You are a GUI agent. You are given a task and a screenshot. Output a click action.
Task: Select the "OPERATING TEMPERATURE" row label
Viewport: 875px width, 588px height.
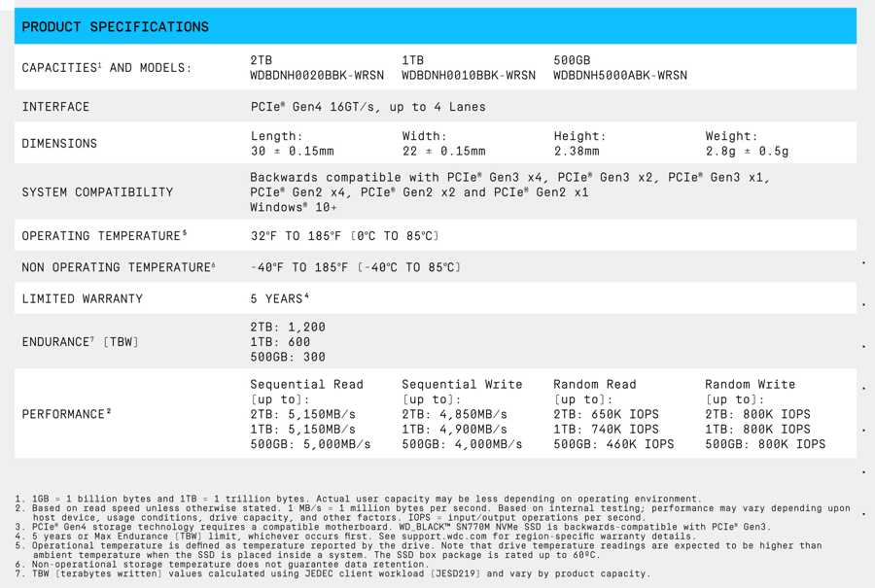104,235
